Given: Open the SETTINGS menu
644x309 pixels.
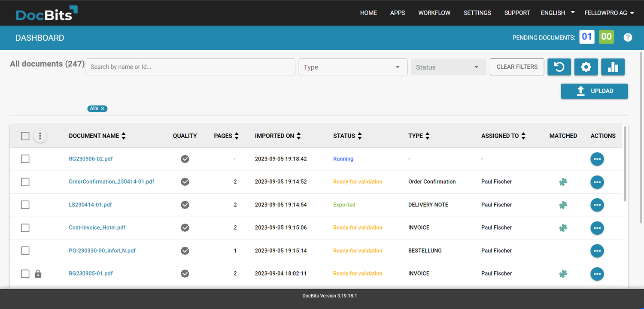Looking at the screenshot, I should click(x=477, y=13).
